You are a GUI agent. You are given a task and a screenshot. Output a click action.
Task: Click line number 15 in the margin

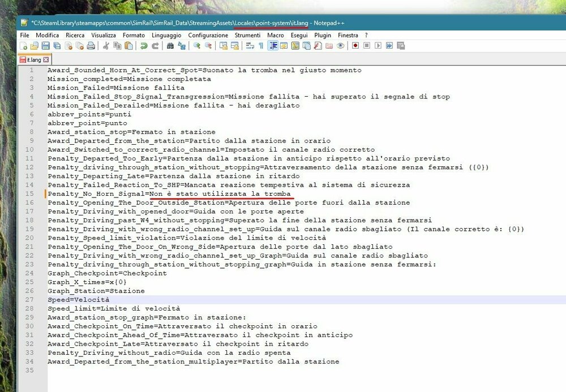[x=30, y=193]
